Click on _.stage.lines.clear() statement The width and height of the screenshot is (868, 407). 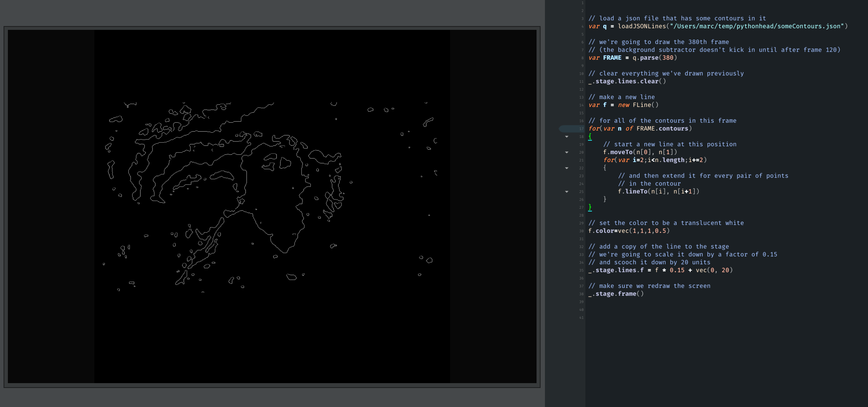point(627,81)
